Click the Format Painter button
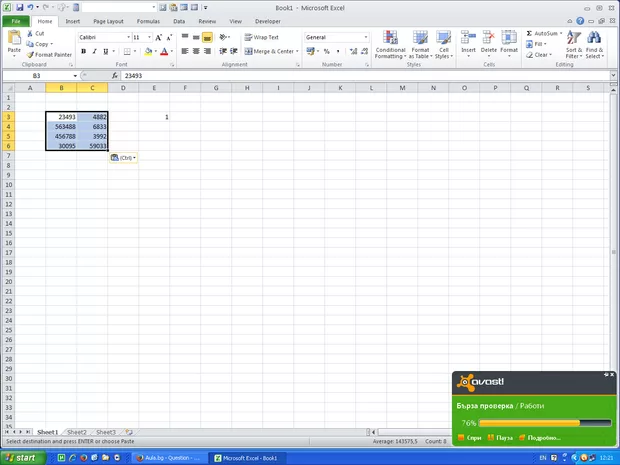 pos(48,55)
